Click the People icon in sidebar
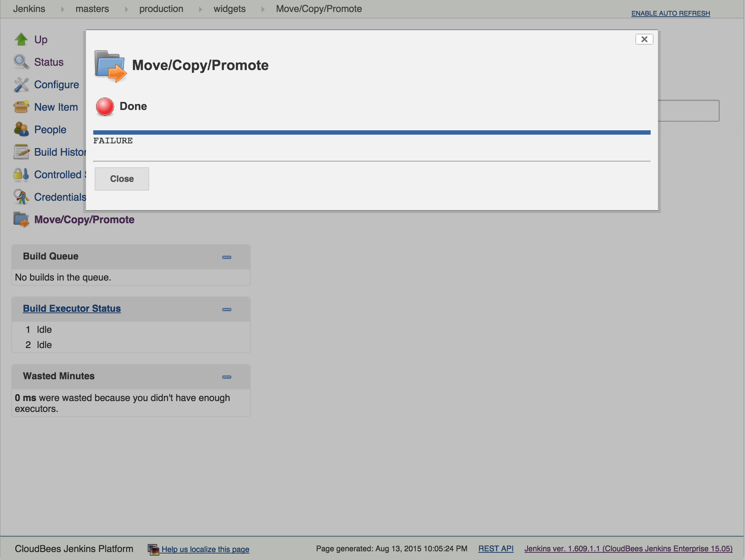745x560 pixels. [x=22, y=129]
